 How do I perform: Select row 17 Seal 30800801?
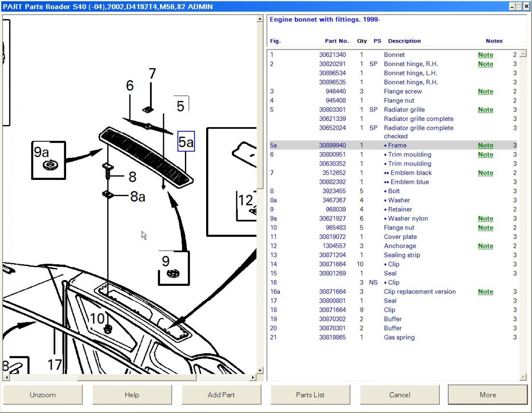[x=394, y=300]
